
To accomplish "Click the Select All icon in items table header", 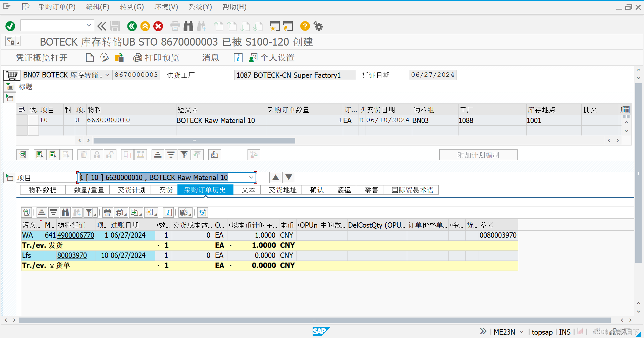I will (22, 110).
